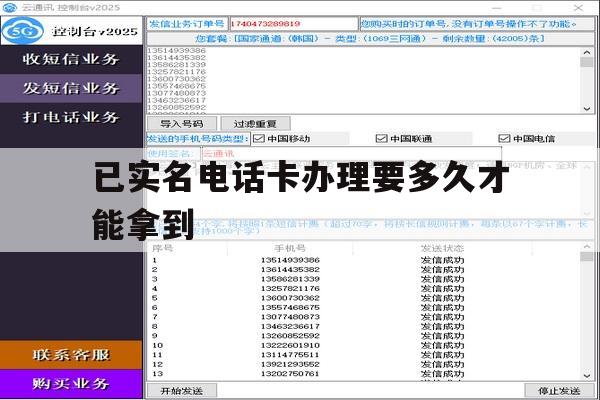Click 联系客服 button

click(x=71, y=355)
